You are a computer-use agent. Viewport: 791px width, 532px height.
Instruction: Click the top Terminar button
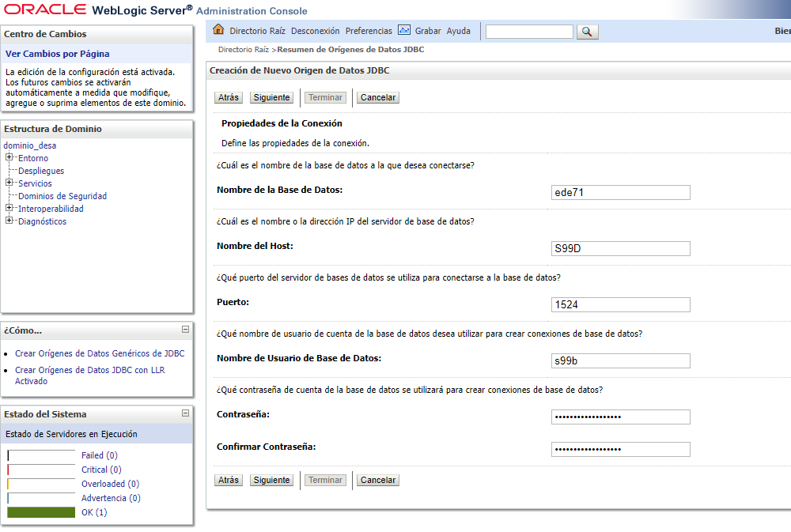pyautogui.click(x=325, y=97)
